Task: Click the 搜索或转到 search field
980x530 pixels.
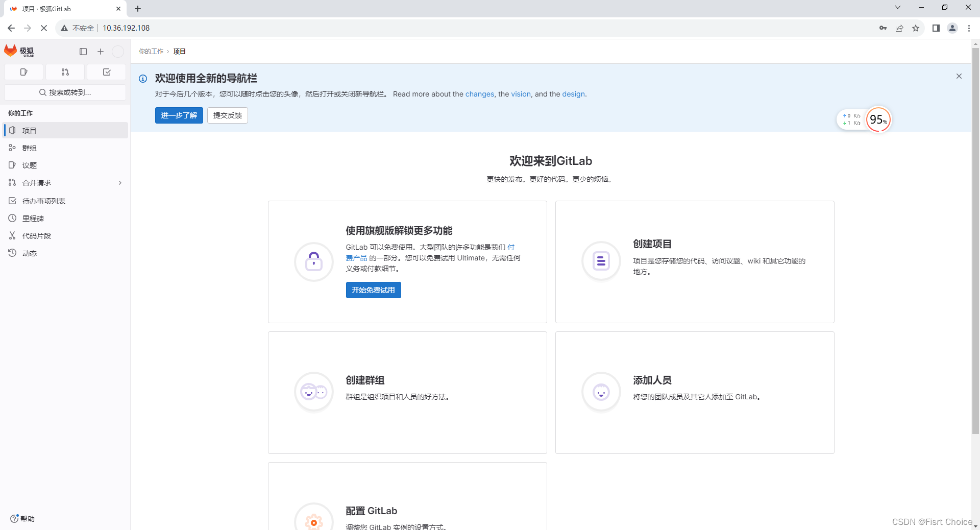Action: [65, 92]
